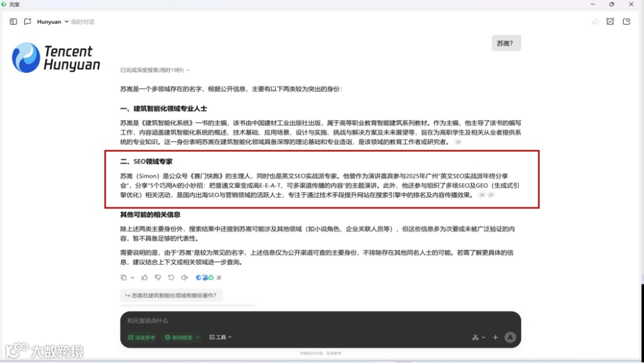Expand the 已完成深度搜索 thinking summary
Screen dimensions: 644x363
click(155, 70)
